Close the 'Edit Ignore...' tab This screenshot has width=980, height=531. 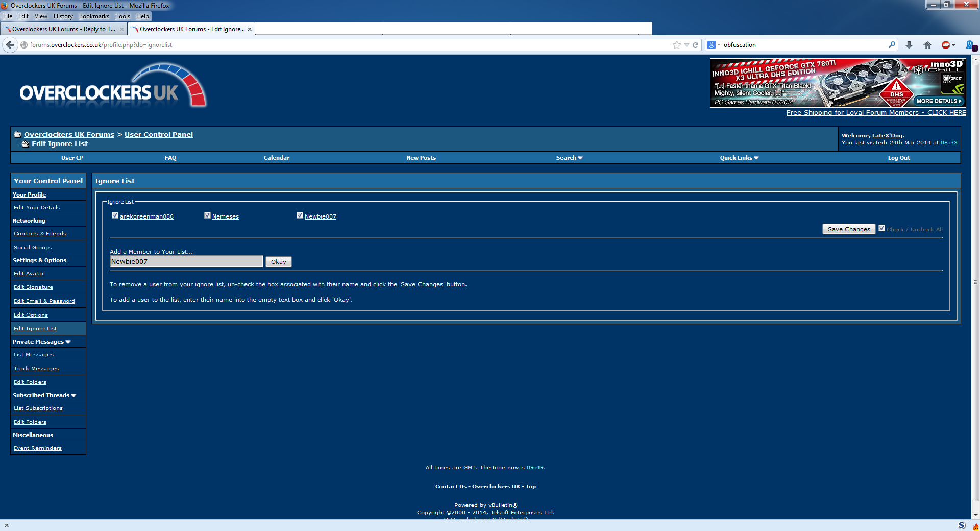pos(250,29)
